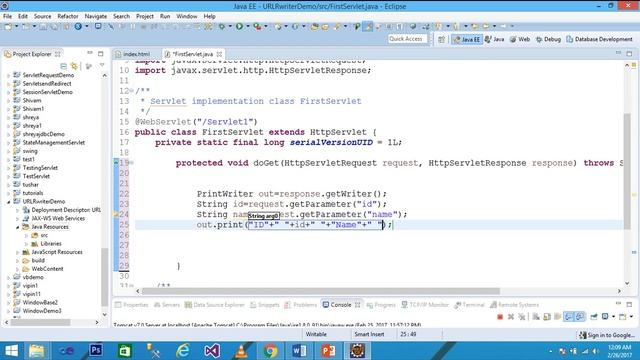Maximize the editor area
The height and width of the screenshot is (360, 640).
629,53
